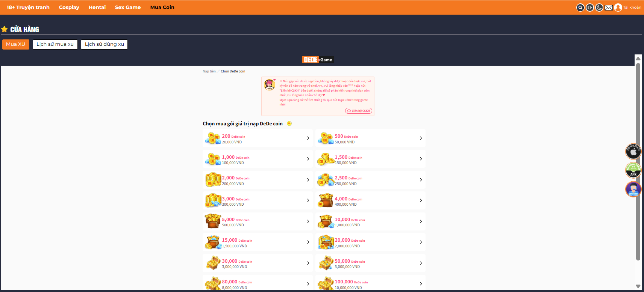Click the Android APK download badge
644x292 pixels.
coord(633,170)
